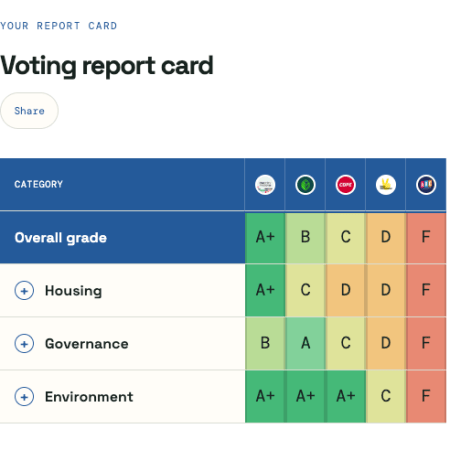Screen dimensions: 450x450
Task: Expand the Governance category row
Action: point(24,344)
